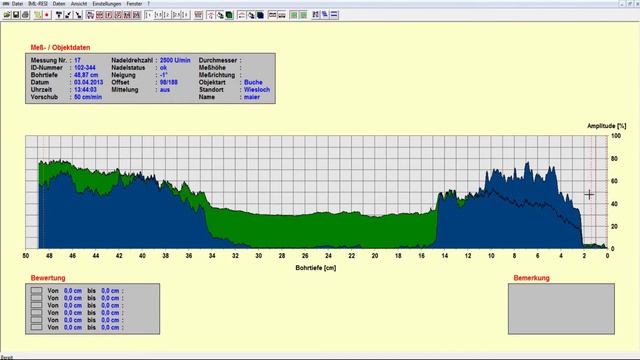The image size is (640, 360).
Task: Click the Amplitude [%] axis label
Action: (x=607, y=126)
